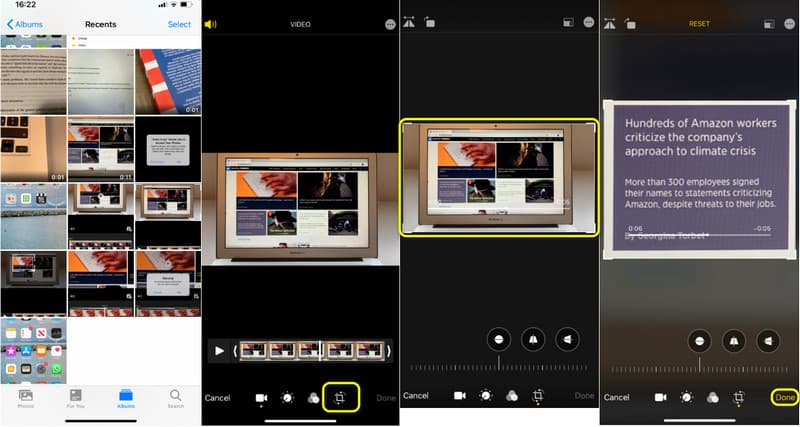Open aspect ratio options in third crop screen

tap(568, 22)
